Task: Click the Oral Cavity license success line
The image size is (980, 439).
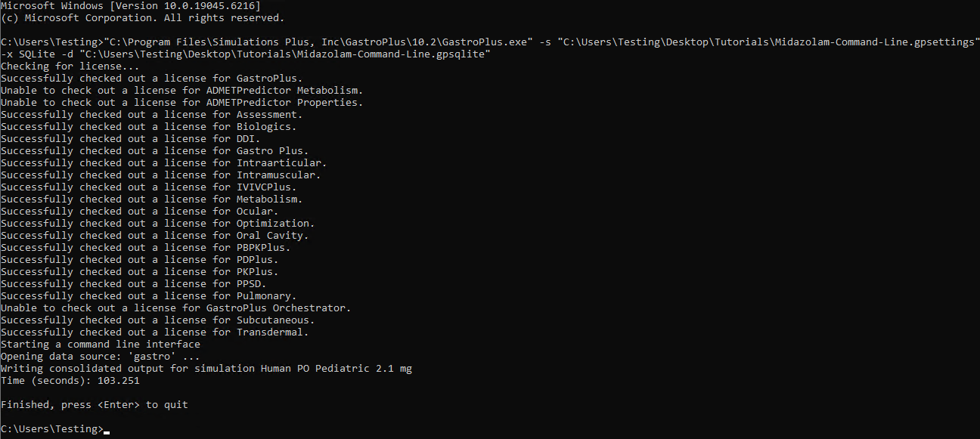Action: point(155,236)
